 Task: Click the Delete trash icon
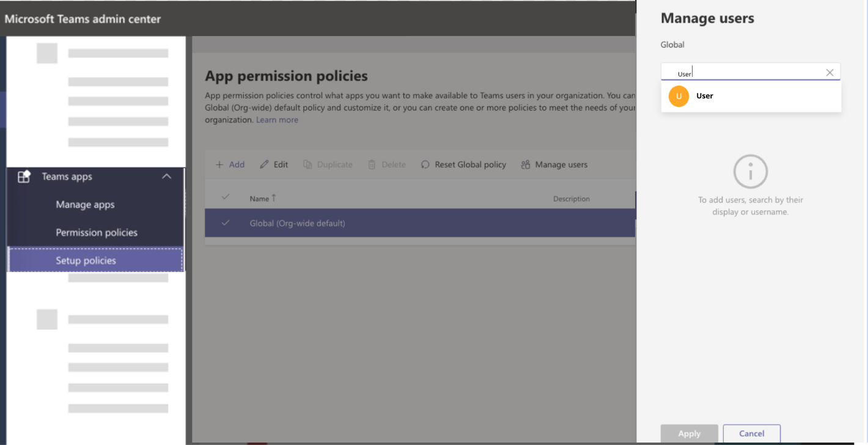373,164
